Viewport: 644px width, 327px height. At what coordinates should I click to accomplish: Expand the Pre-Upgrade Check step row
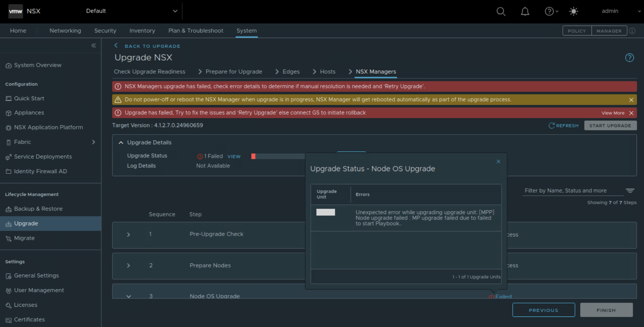[x=129, y=234]
